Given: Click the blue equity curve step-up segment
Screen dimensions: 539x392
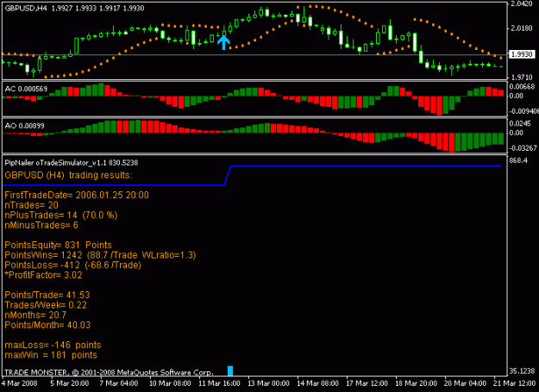Looking at the screenshot, I should tap(227, 176).
